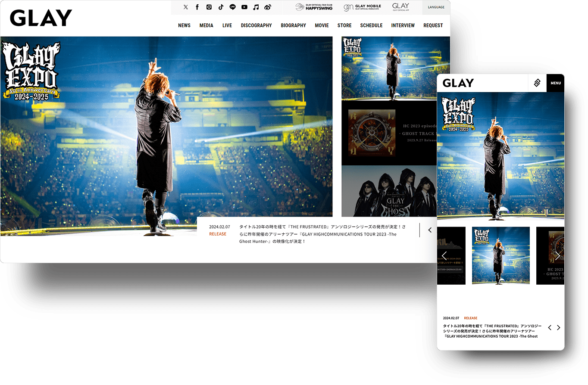Open the Weibo icon in header

[268, 7]
